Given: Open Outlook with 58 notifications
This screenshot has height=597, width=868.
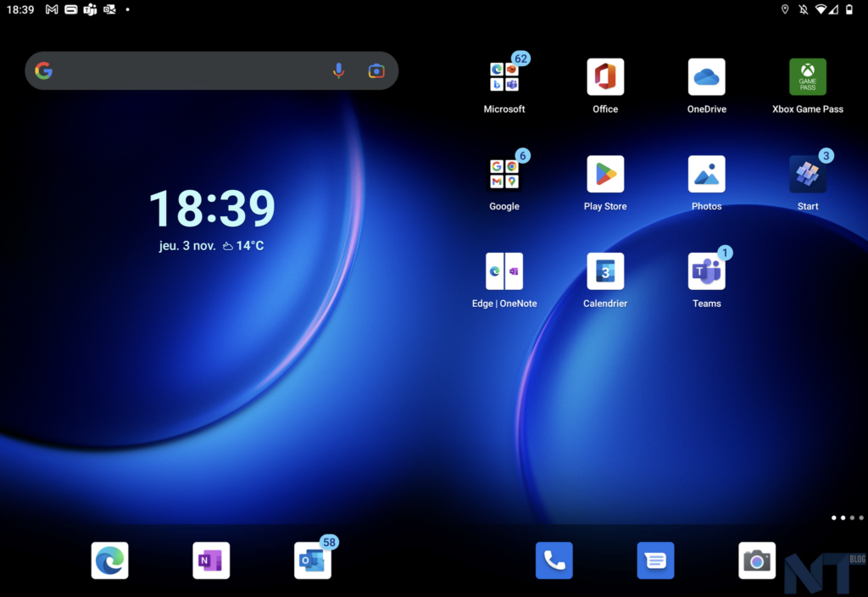Looking at the screenshot, I should [x=312, y=561].
